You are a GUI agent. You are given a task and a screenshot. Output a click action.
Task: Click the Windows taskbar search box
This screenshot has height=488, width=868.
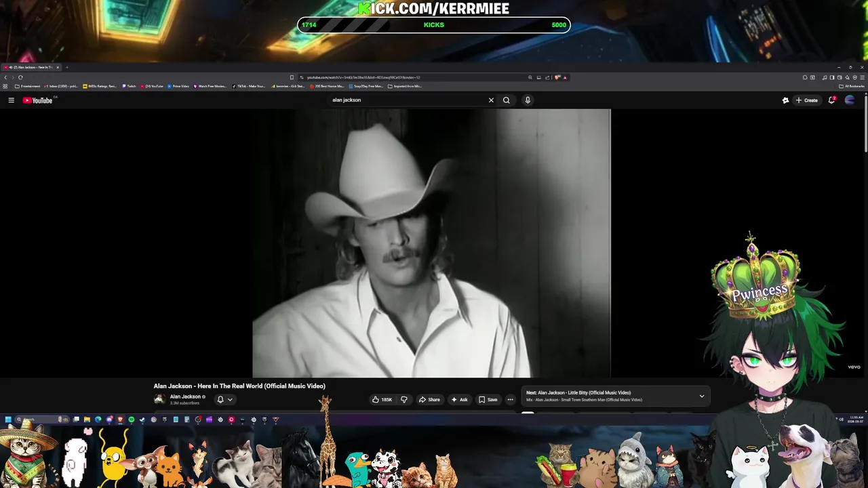42,420
